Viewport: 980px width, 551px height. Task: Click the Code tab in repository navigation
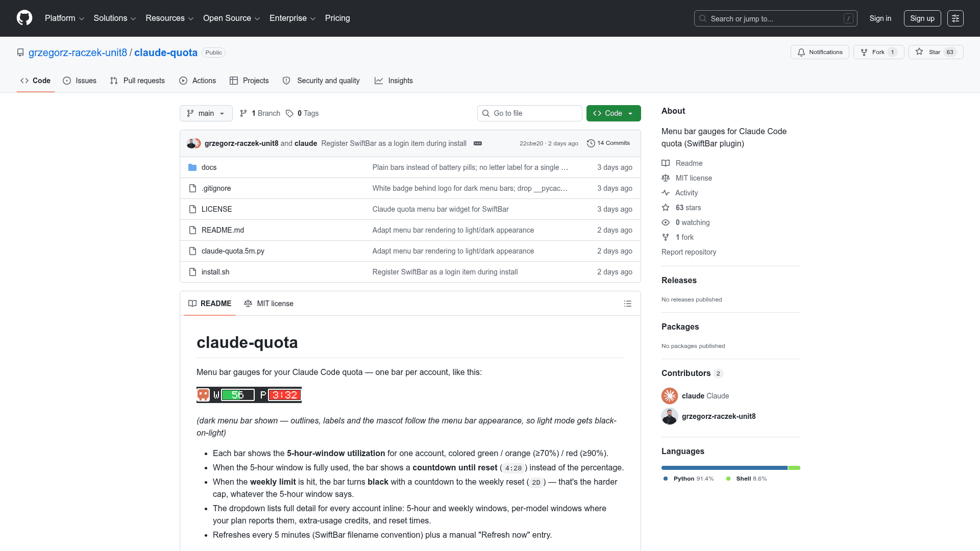[36, 81]
